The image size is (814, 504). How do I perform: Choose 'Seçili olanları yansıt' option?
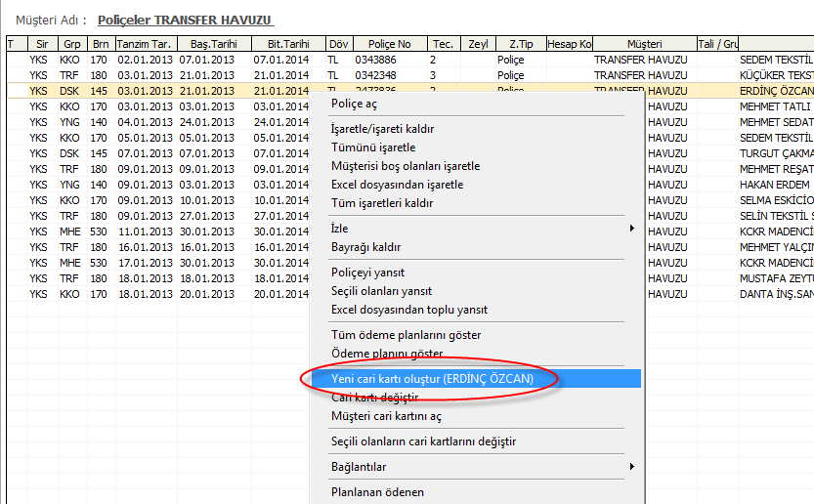point(381,291)
